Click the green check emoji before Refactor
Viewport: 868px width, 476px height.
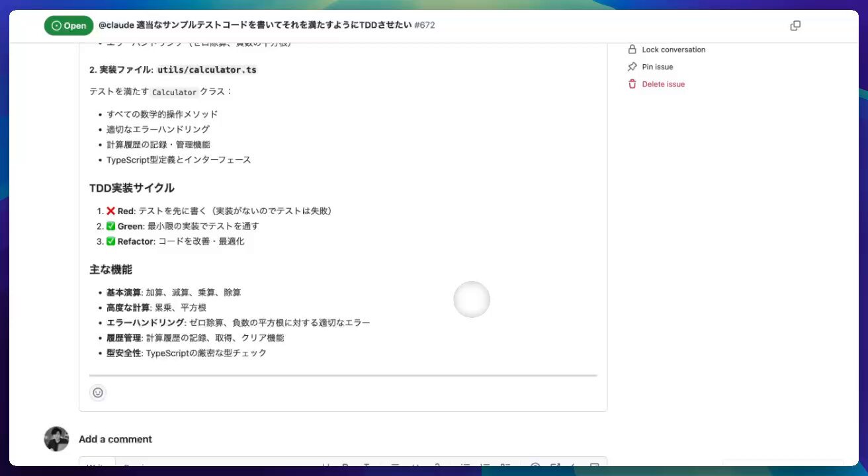click(111, 241)
